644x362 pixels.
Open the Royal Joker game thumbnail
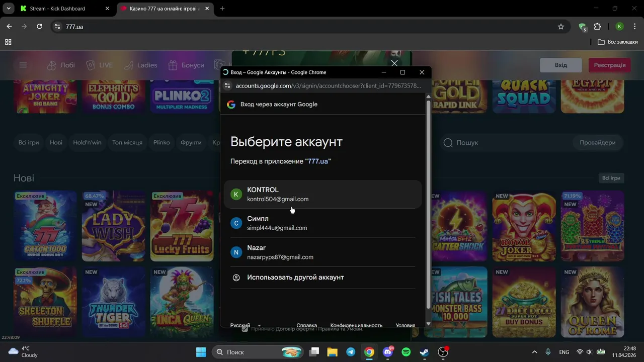[x=524, y=226]
